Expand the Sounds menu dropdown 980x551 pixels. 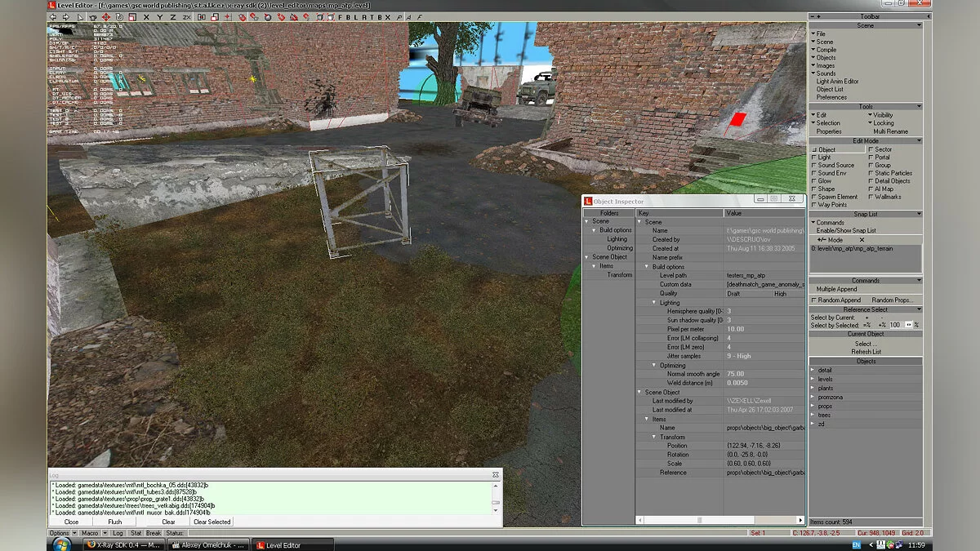click(823, 73)
